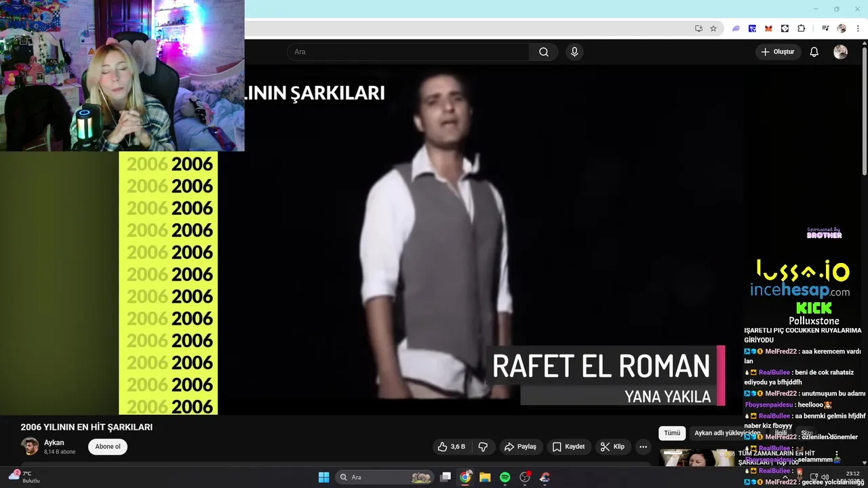Screen dimensions: 868x488
Task: Select the Aykan adlı yükleyiciden chip
Action: point(727,433)
